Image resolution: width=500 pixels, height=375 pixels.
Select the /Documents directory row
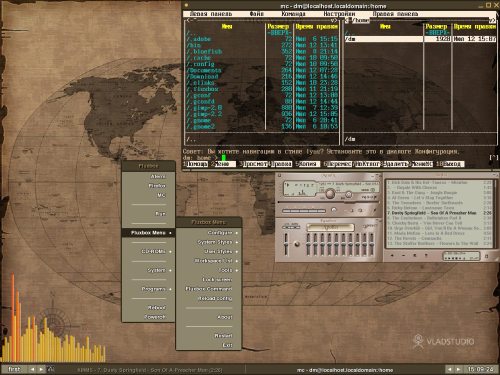(262, 70)
